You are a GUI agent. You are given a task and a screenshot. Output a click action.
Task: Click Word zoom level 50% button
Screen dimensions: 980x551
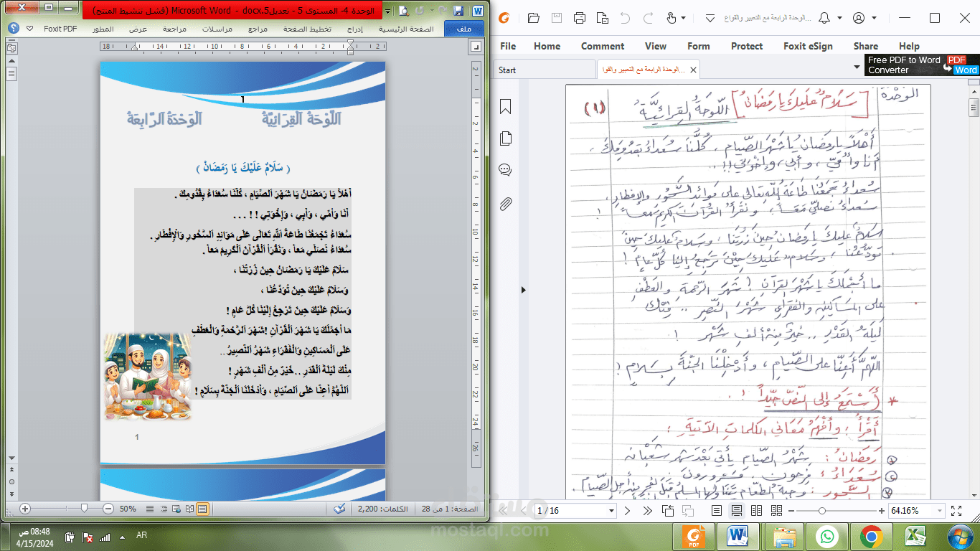[x=128, y=509]
